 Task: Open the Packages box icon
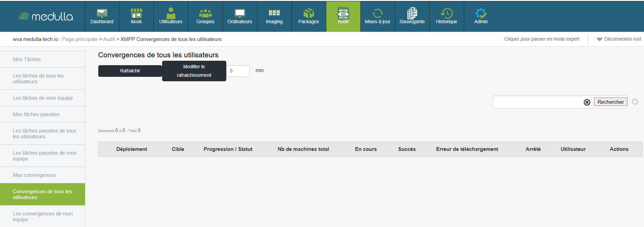pos(309,13)
